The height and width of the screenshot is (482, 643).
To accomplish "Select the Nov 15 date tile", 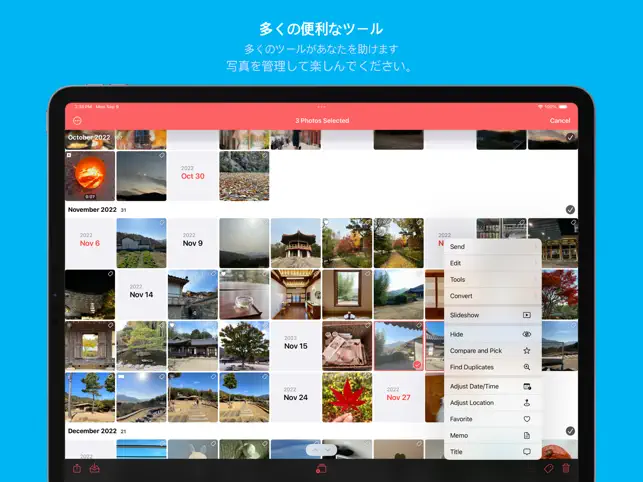I will (x=296, y=346).
